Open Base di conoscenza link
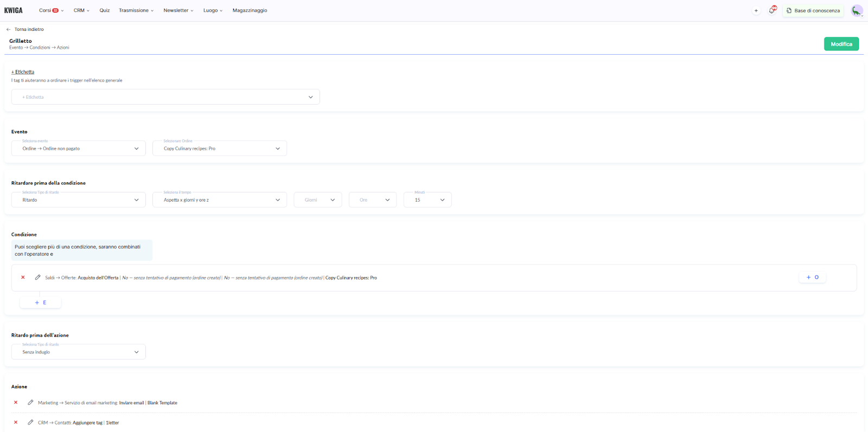Screen dimensions: 868x432 click(813, 10)
